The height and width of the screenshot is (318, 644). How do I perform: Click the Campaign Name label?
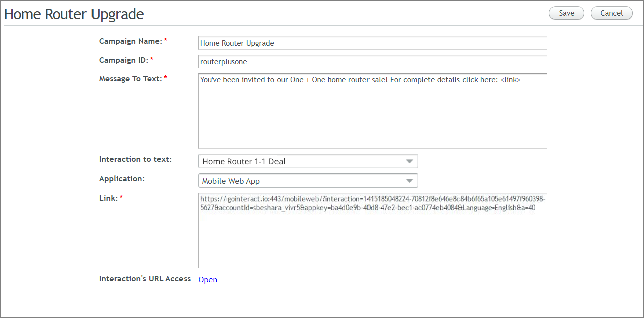pyautogui.click(x=130, y=41)
